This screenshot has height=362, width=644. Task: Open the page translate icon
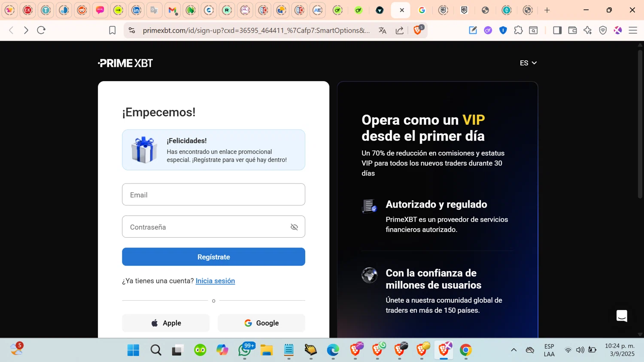click(382, 30)
